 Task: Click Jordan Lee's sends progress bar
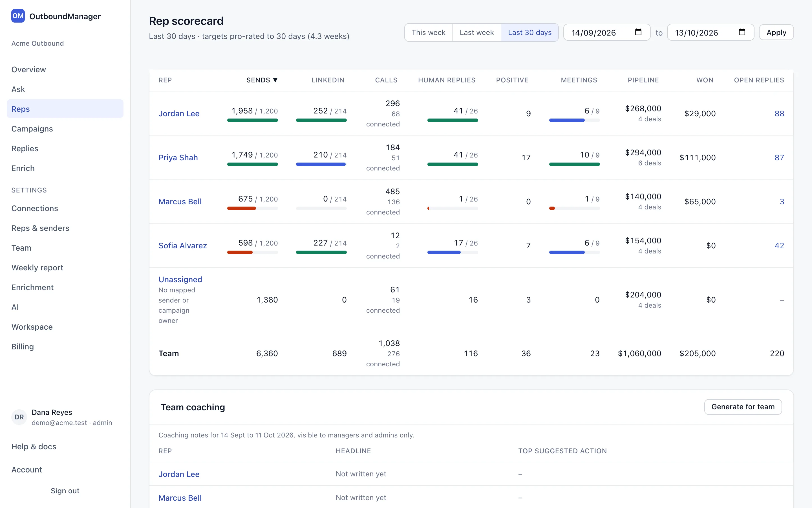tap(252, 120)
